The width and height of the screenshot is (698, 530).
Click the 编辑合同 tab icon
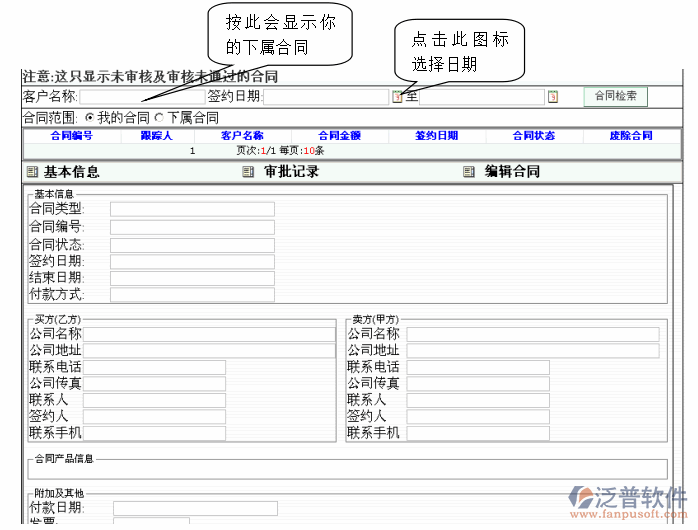pos(469,172)
